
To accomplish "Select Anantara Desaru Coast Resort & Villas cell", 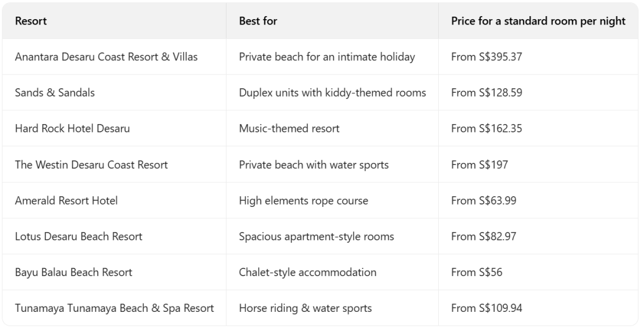I will coord(106,57).
